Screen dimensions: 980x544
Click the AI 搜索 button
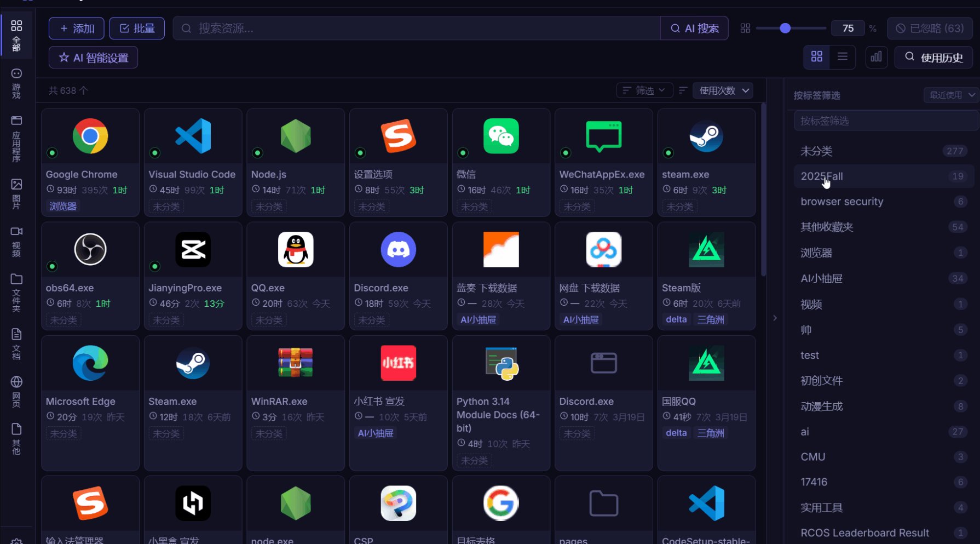click(694, 28)
